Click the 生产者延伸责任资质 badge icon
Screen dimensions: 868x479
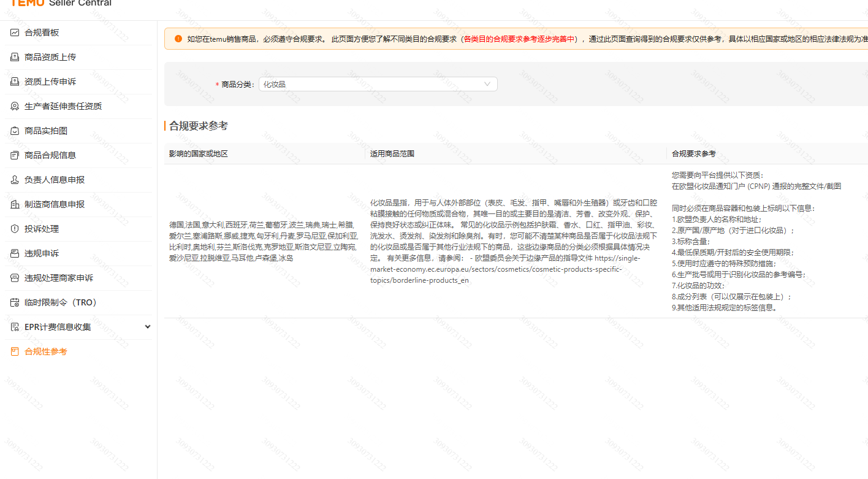point(15,106)
